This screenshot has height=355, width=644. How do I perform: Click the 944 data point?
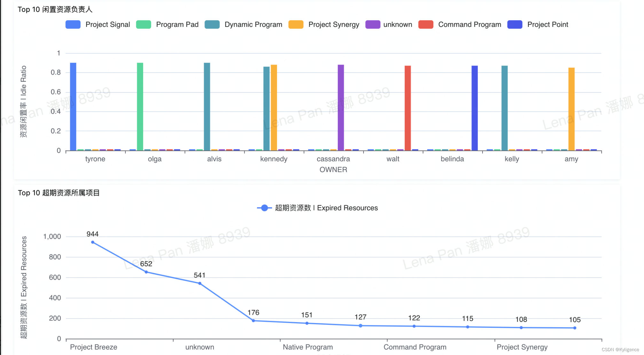[x=93, y=242]
